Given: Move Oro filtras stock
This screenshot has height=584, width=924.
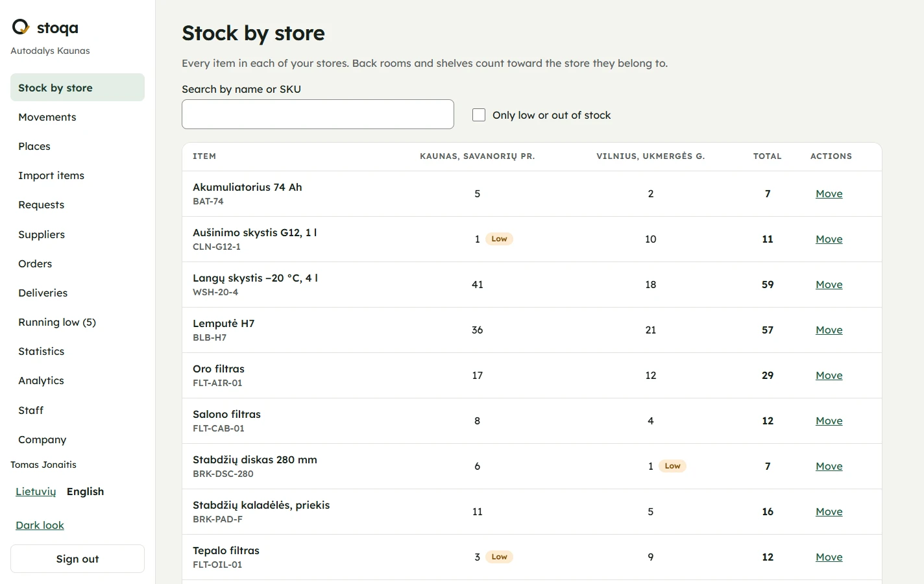Looking at the screenshot, I should pos(829,375).
